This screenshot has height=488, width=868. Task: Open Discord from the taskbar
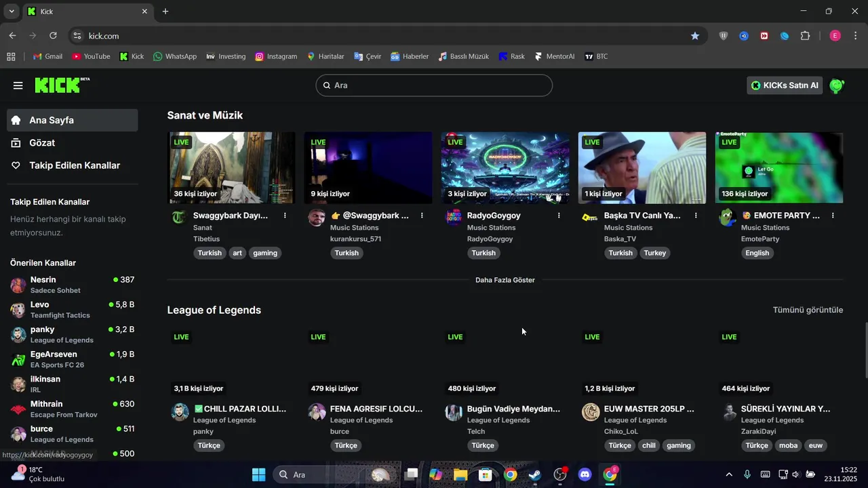coord(585,474)
